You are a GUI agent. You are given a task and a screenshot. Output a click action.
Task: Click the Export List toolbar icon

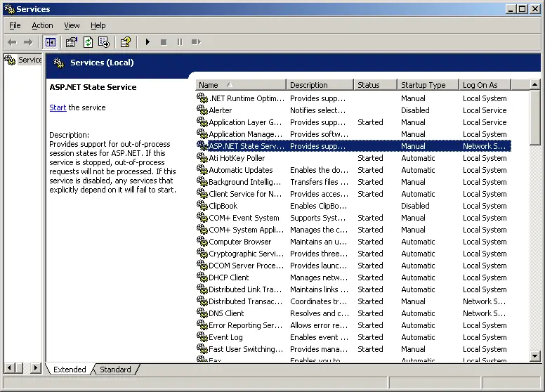click(x=104, y=42)
